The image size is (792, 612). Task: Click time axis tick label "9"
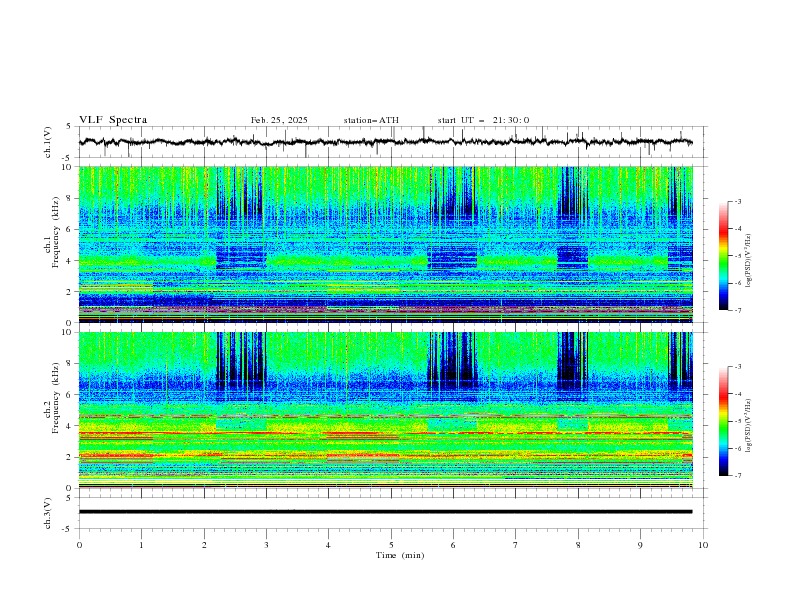[x=640, y=545]
